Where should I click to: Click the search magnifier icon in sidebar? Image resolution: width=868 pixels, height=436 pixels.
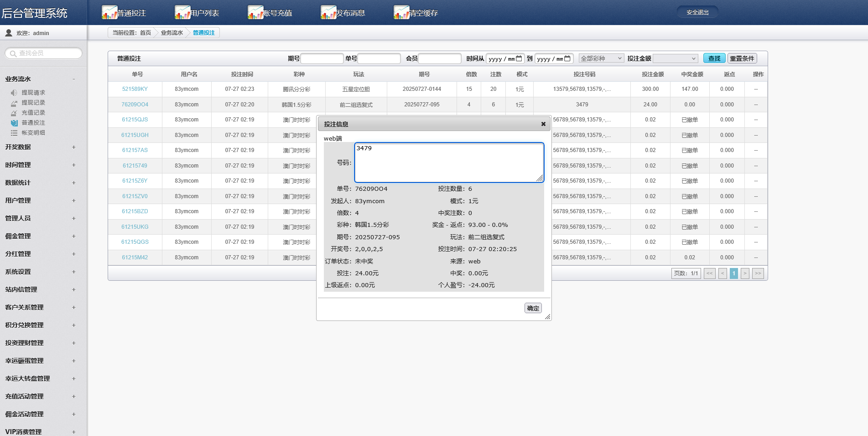click(13, 53)
